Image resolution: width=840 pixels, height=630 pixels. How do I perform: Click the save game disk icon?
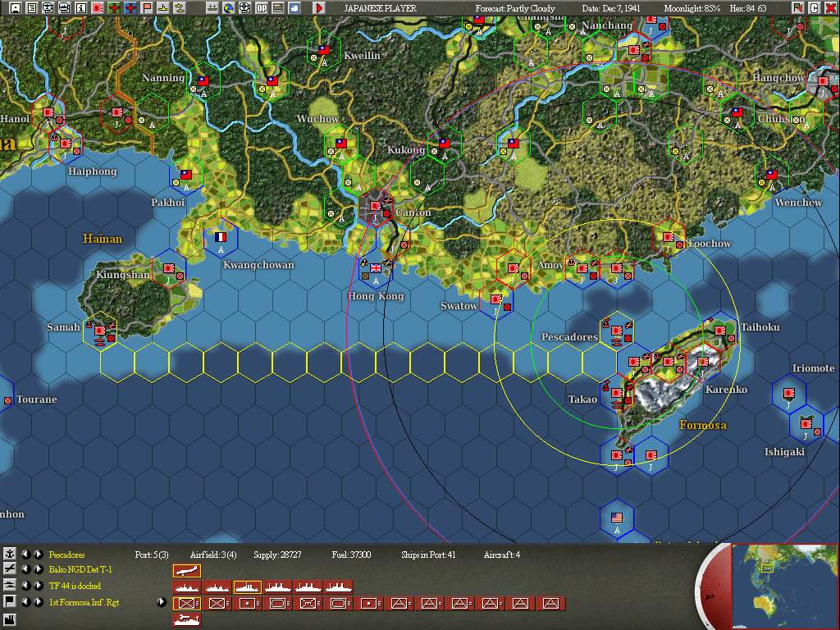[x=16, y=7]
